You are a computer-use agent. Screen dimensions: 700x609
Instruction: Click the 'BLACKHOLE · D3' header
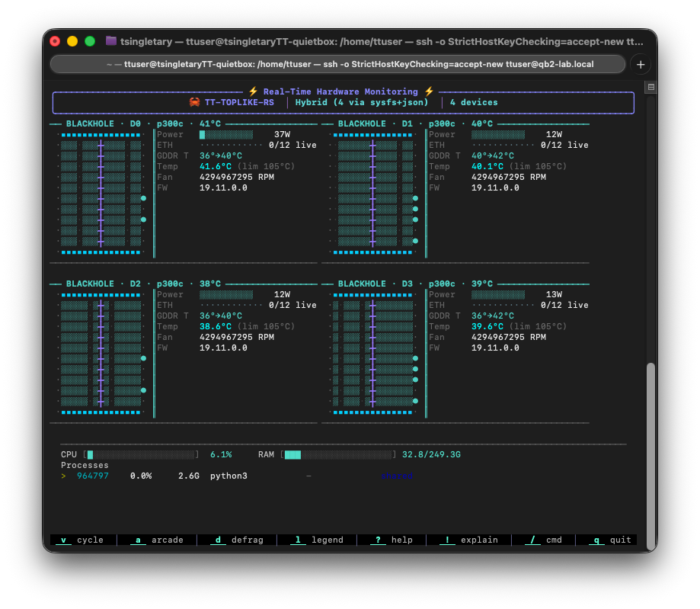375,284
